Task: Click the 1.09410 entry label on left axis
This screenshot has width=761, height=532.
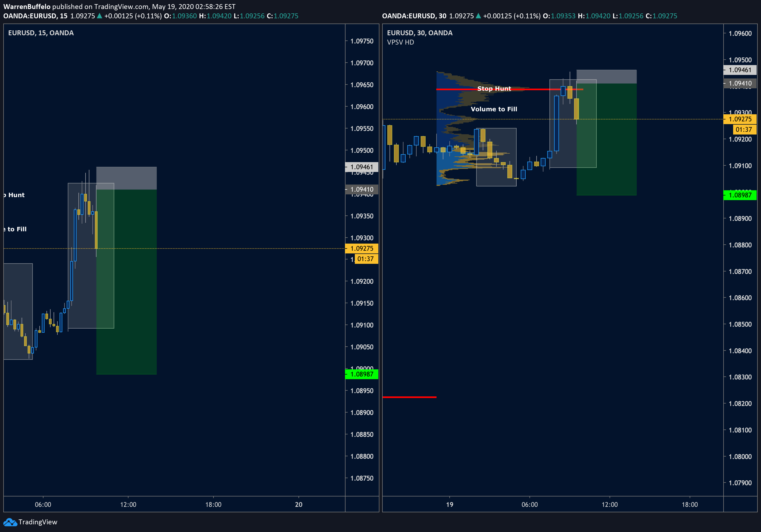Action: [x=362, y=189]
